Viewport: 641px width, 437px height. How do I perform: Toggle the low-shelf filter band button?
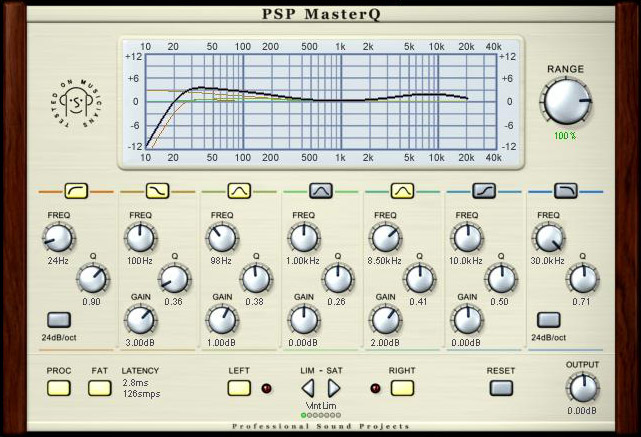pos(157,191)
